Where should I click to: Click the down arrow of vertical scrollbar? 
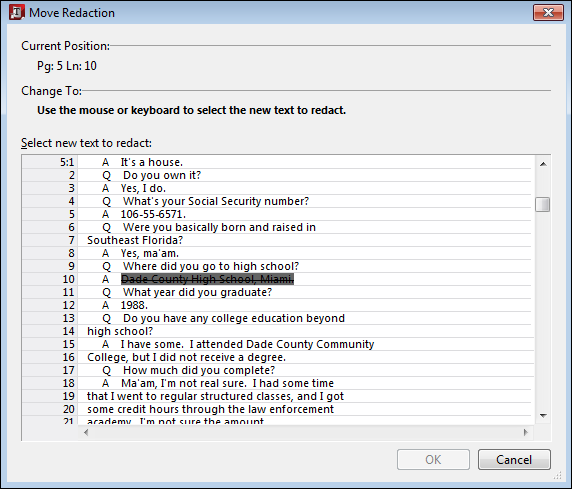point(543,416)
